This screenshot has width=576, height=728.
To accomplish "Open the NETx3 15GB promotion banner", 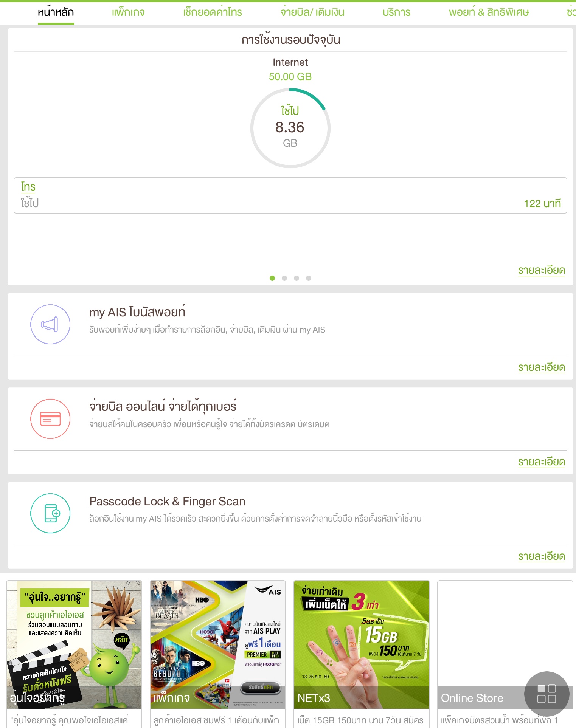I will click(361, 644).
